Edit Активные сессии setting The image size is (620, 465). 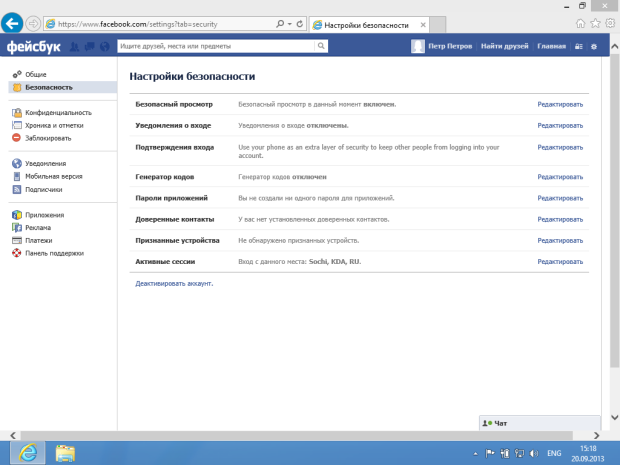coord(560,262)
